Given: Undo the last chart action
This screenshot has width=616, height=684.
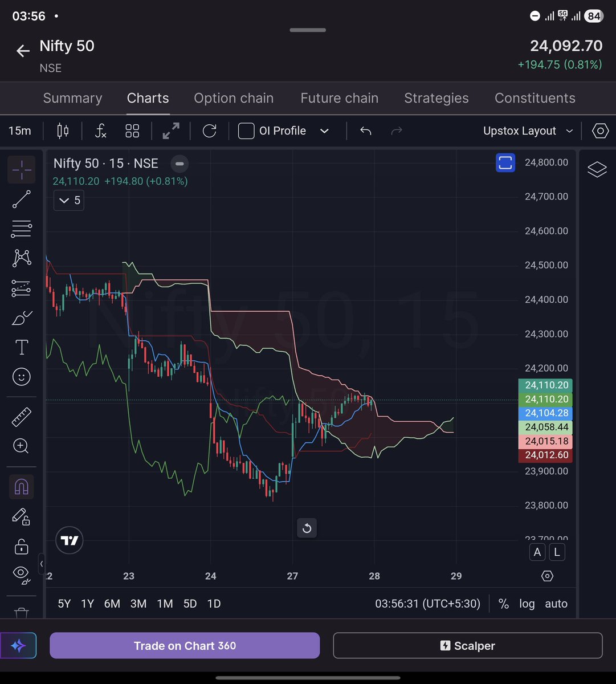Looking at the screenshot, I should (x=366, y=131).
